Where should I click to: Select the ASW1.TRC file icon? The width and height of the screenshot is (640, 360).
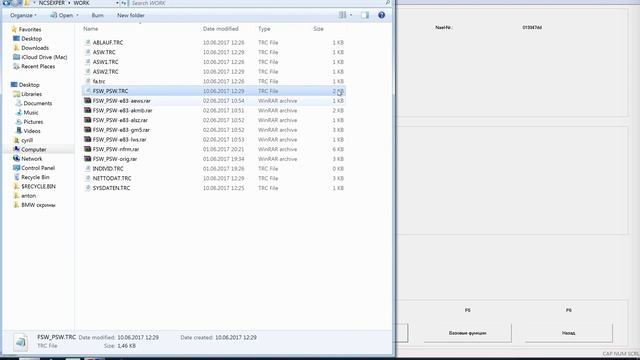point(87,62)
